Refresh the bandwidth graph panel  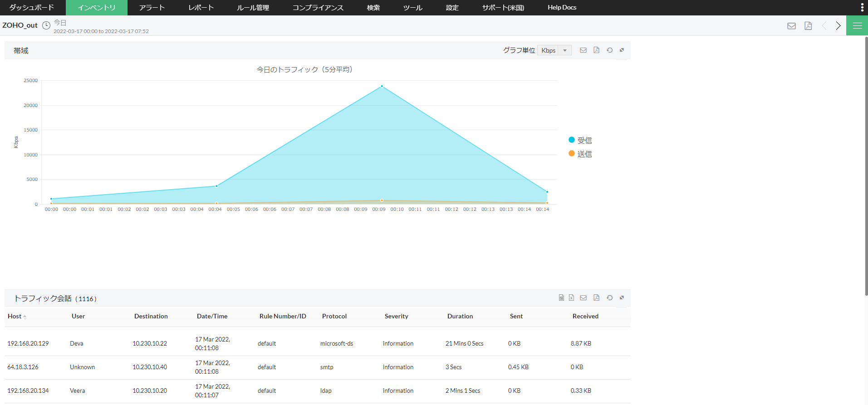click(609, 50)
